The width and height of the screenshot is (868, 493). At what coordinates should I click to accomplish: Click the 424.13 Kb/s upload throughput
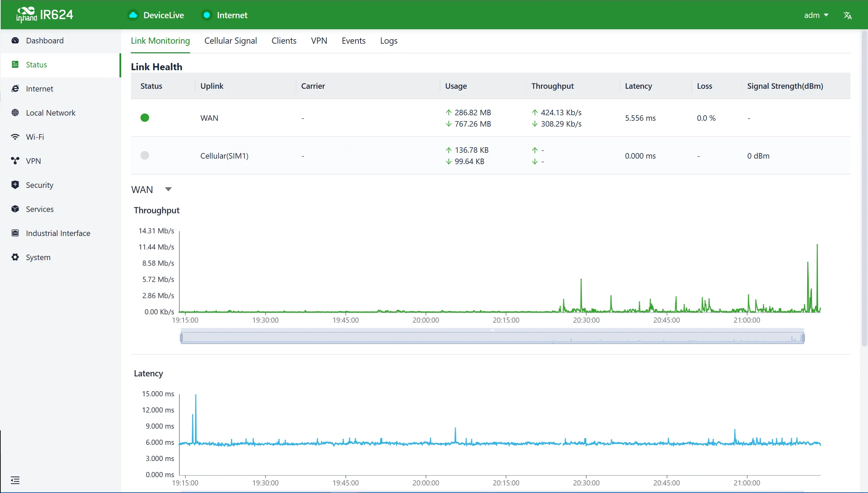point(561,112)
